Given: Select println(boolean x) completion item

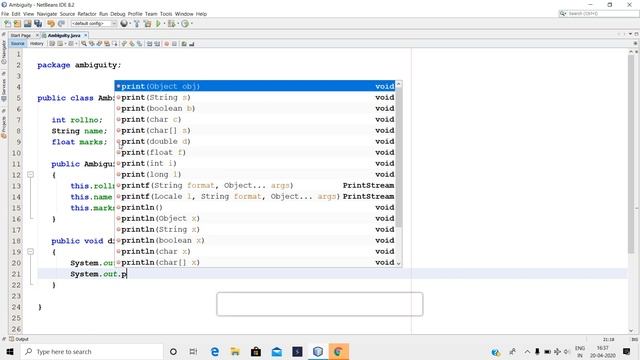Looking at the screenshot, I should pyautogui.click(x=256, y=240).
